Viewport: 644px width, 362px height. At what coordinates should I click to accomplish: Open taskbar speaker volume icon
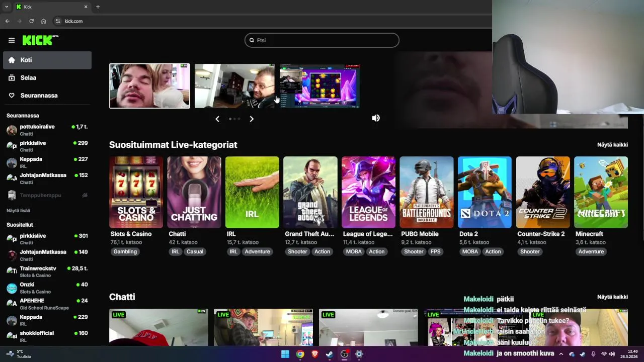click(612, 354)
